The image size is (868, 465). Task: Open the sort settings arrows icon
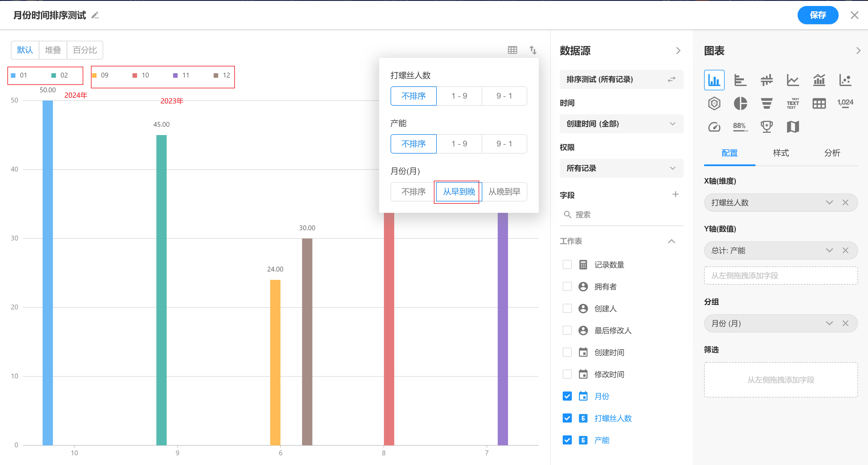coord(533,50)
